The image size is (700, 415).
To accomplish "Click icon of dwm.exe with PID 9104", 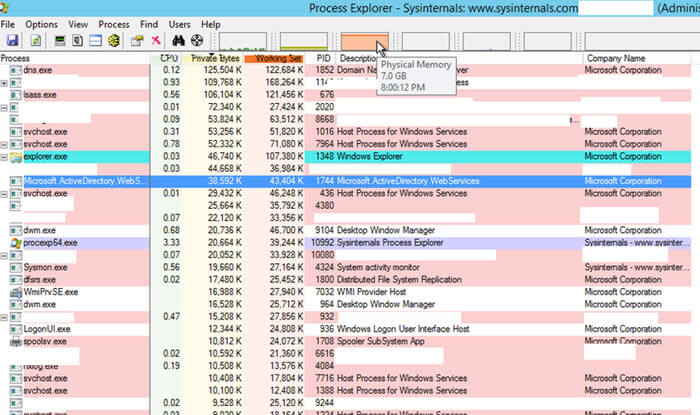I will (x=16, y=230).
